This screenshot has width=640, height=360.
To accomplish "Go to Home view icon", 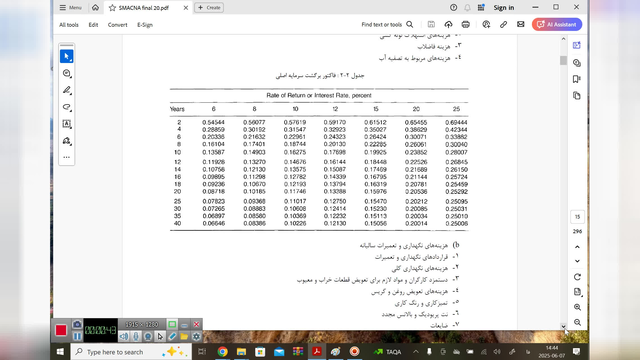I will coord(95,7).
